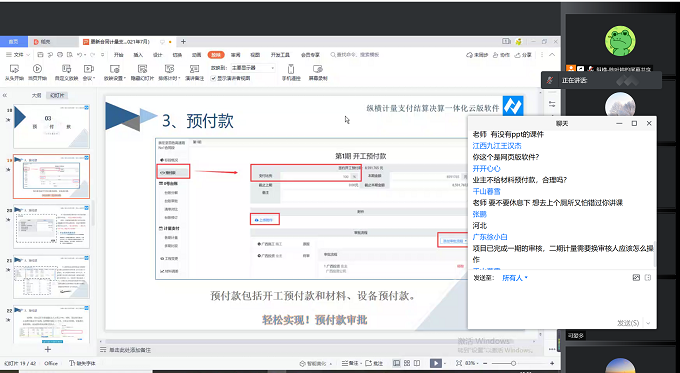Screen dimensions: 680x373
Task: Select slide 18 thumbnail
Action: click(52, 126)
